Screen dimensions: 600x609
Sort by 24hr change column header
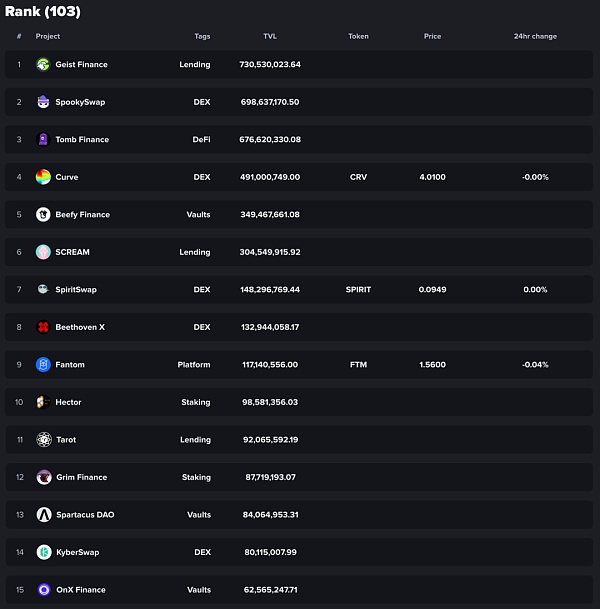coord(535,36)
